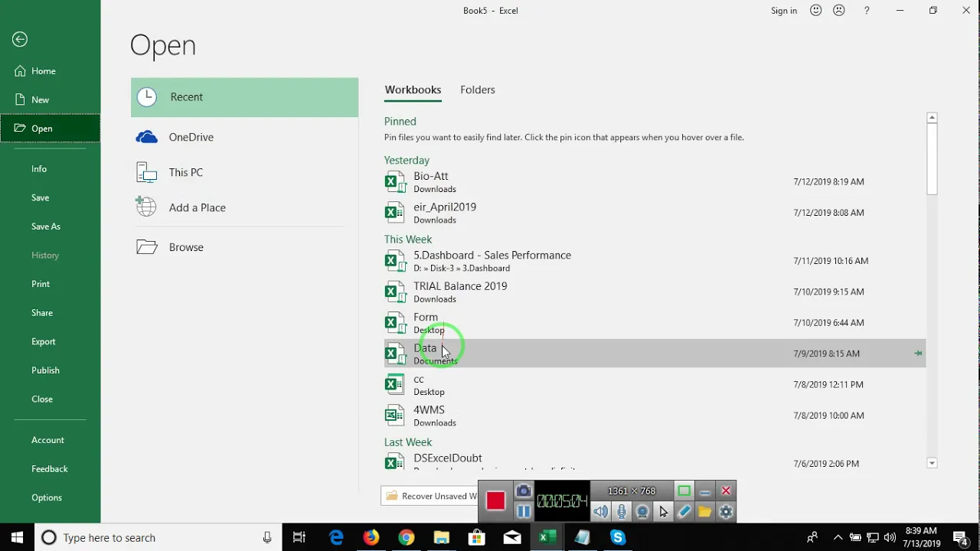
Task: Open the Bio-Att workbook
Action: coord(655,182)
